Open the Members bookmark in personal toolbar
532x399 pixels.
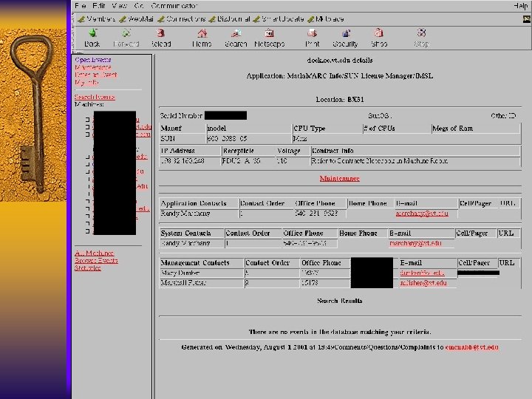97,19
